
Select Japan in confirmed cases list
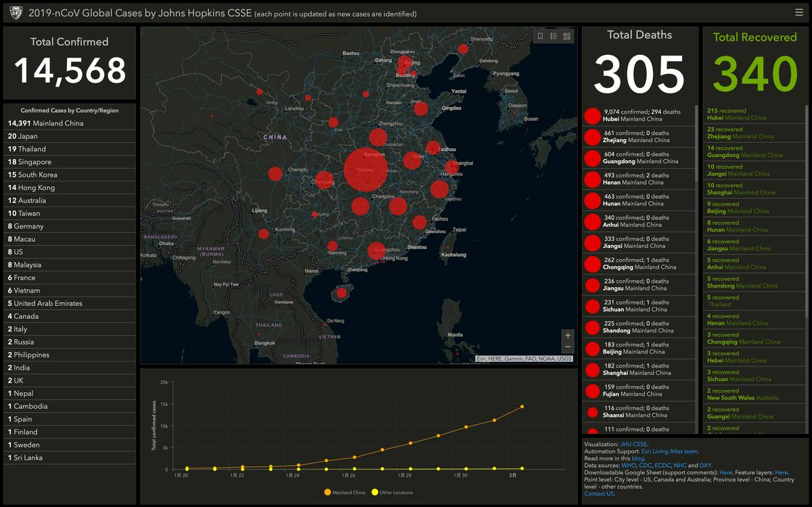click(x=22, y=136)
